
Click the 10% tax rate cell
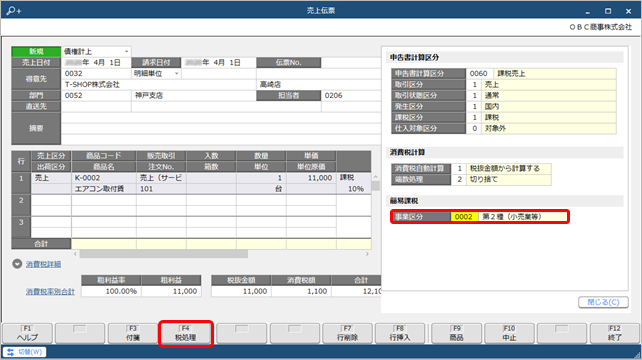(x=354, y=189)
